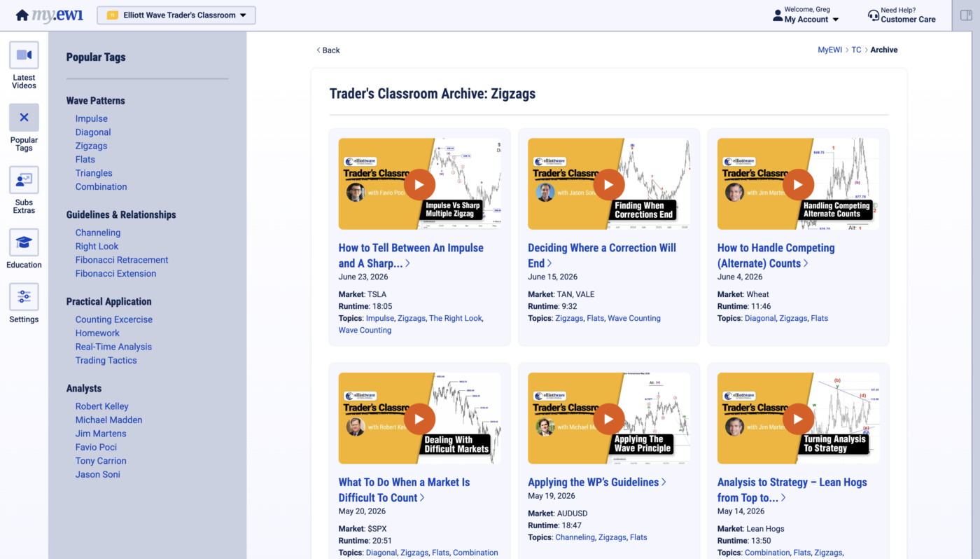Click Zigzags topic on AUDUSD card
This screenshot has width=980, height=559.
612,537
